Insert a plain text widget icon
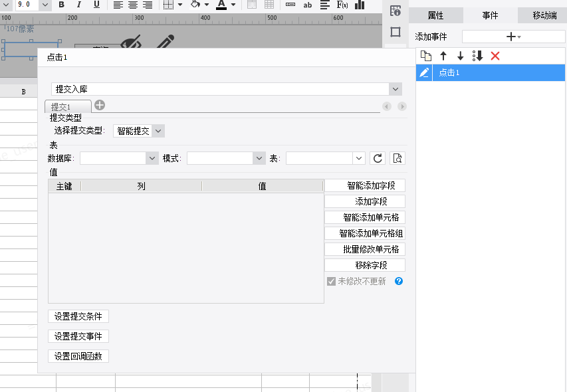This screenshot has width=567, height=392. click(290, 5)
